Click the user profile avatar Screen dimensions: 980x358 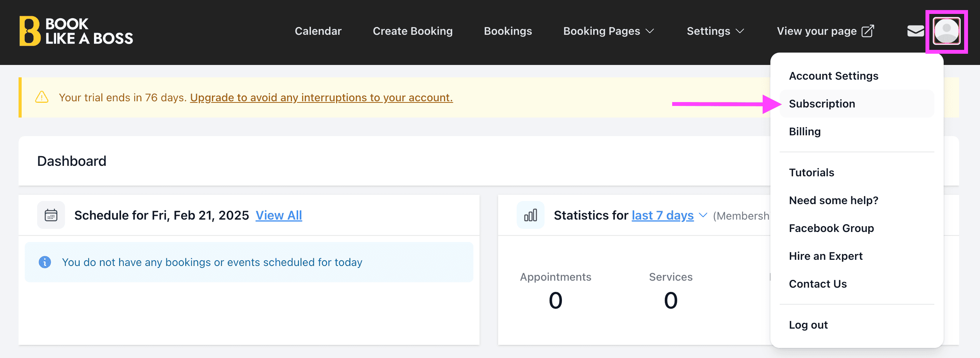click(x=946, y=31)
